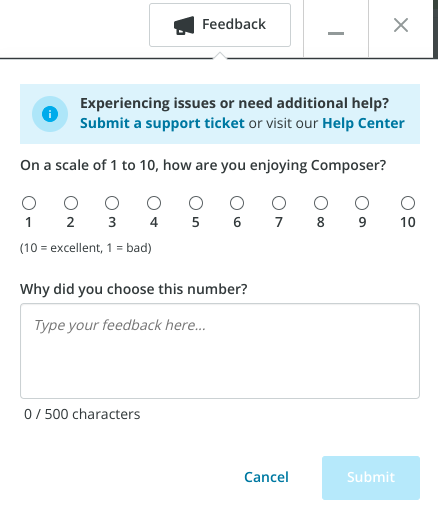Select rating 1 radio button
Screen dimensions: 438x505
(x=29, y=203)
